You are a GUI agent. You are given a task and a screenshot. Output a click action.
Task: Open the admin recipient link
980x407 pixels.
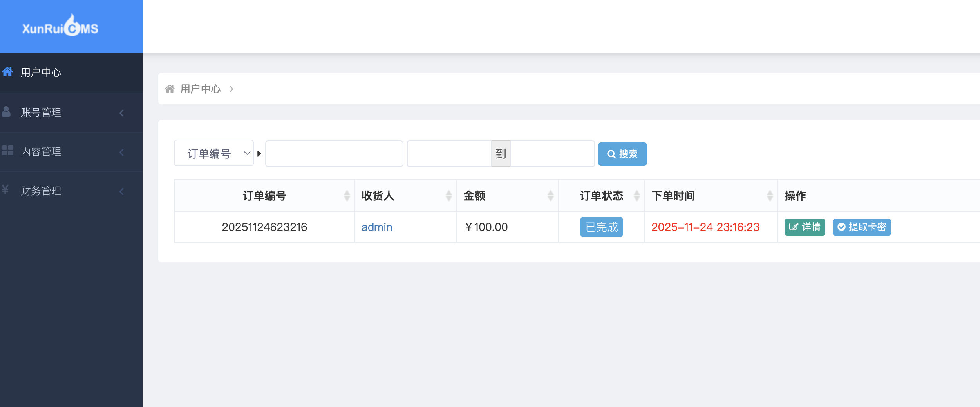click(376, 227)
